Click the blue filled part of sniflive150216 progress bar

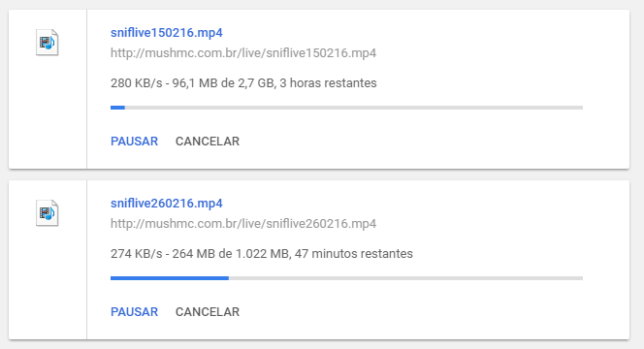point(117,108)
